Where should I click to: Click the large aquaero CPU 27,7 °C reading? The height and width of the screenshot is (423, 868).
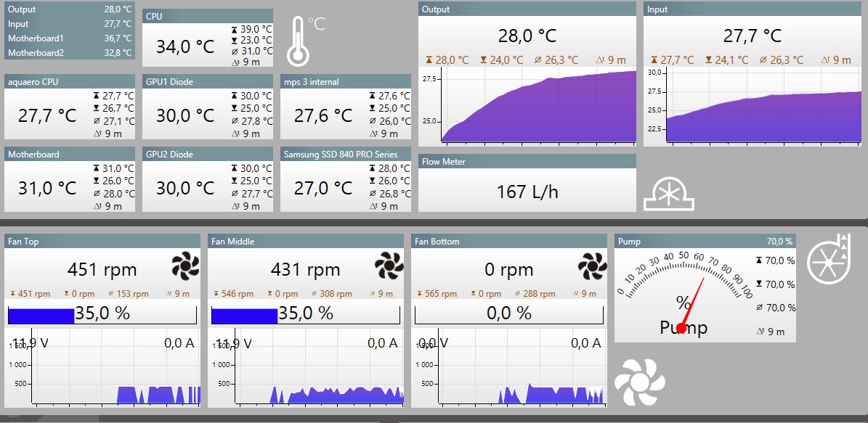[x=47, y=115]
